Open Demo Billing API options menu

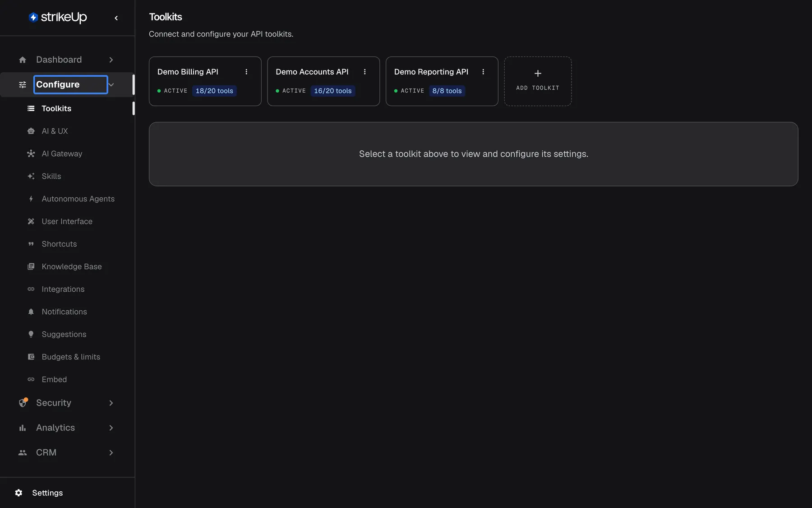246,72
